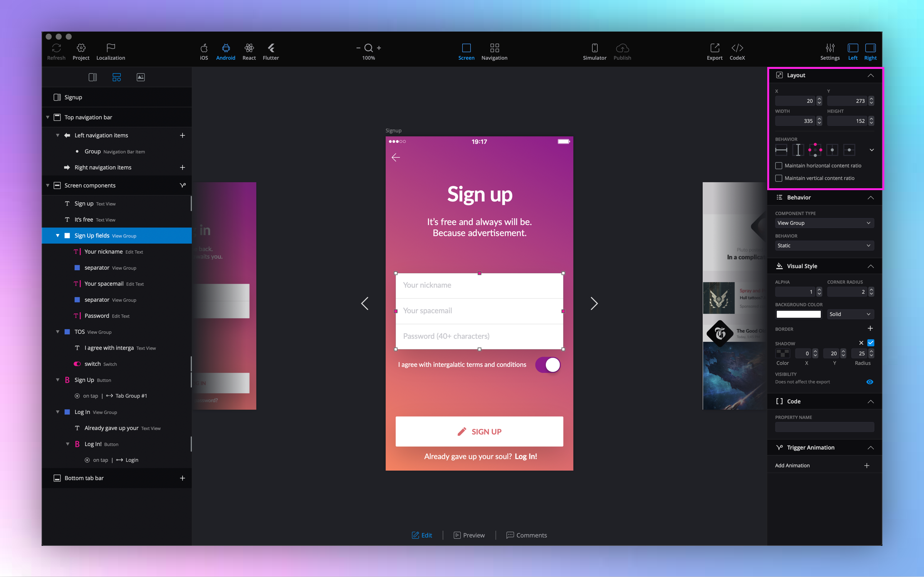Choose the React platform icon
The height and width of the screenshot is (577, 924).
[249, 51]
